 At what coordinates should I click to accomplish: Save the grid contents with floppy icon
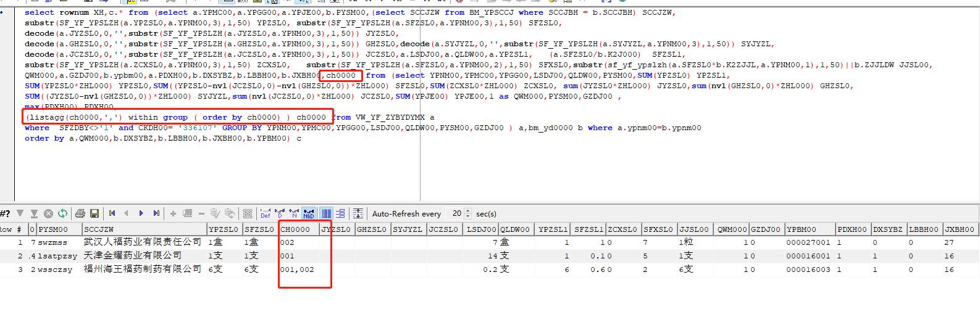(94, 213)
